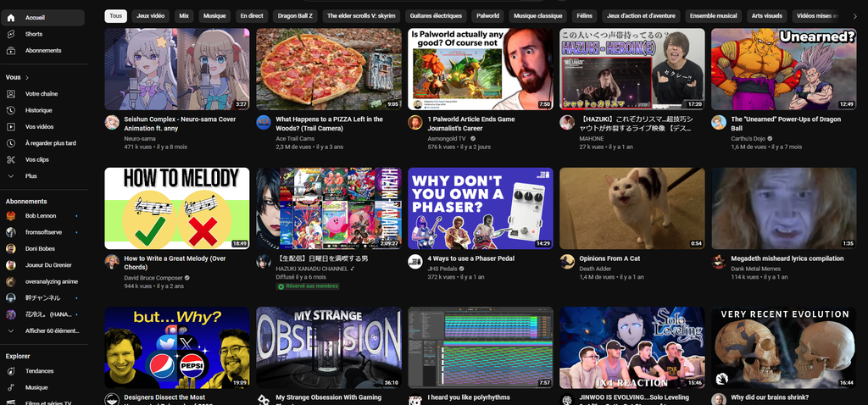Open the but...Why? Pepsi thumbnail
Viewport: 868px width, 405px height.
(x=177, y=348)
